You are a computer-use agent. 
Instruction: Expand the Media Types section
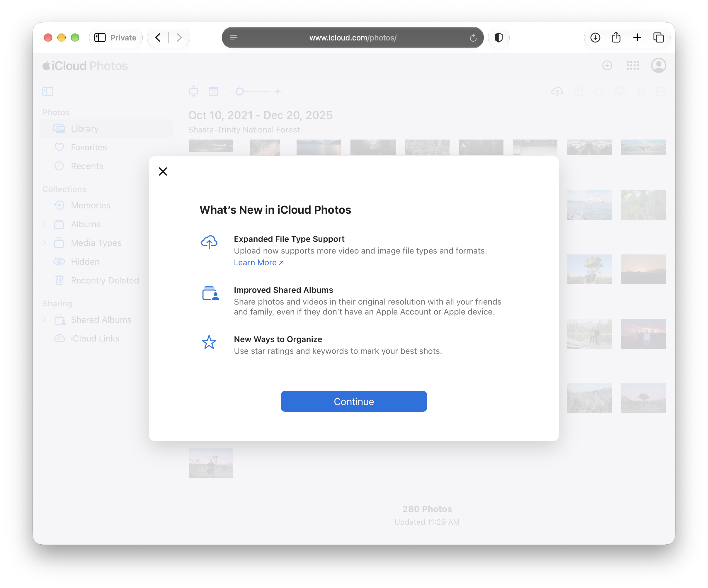pos(45,243)
